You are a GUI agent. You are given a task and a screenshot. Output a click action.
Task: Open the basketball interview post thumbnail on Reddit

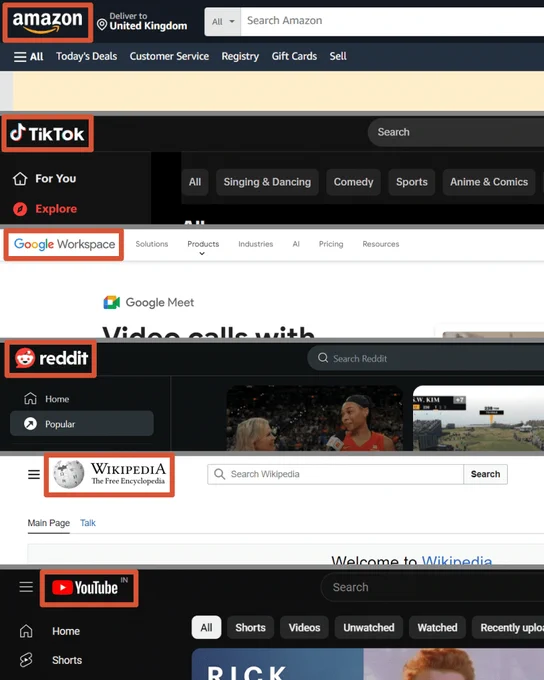click(315, 418)
